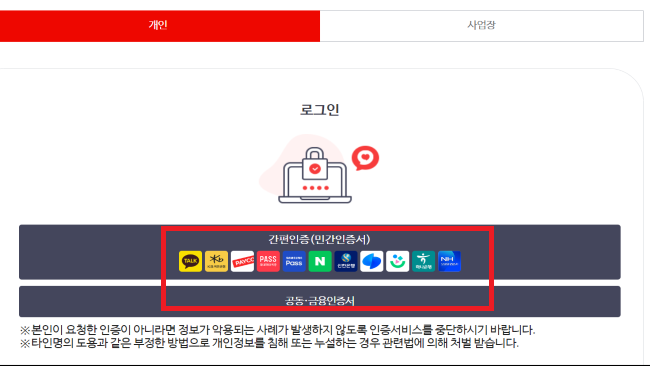Viewport: 650px width, 366px height.
Task: Choose the green Naver N certificate icon
Action: [x=320, y=261]
